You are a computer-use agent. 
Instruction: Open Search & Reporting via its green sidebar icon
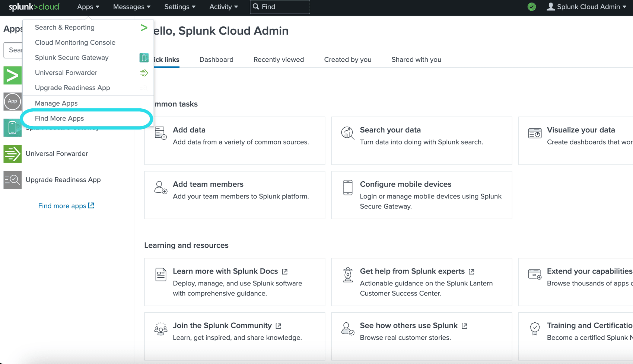point(12,75)
